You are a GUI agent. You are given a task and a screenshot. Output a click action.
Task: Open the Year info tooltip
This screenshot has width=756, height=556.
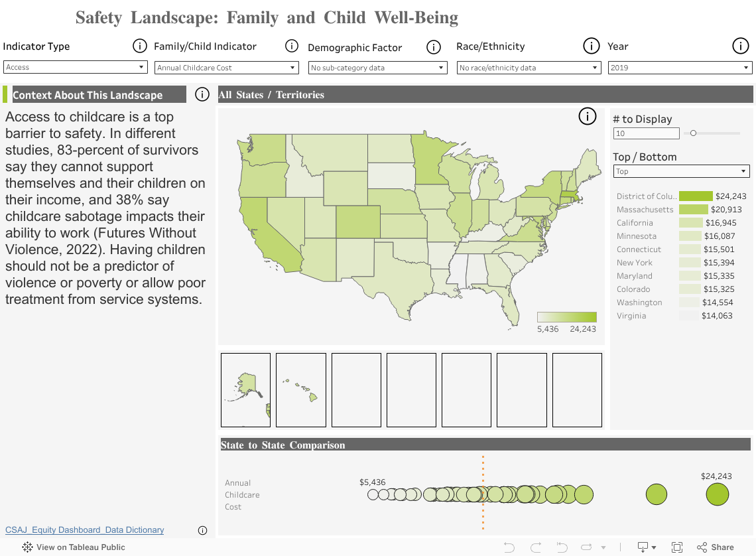point(741,46)
